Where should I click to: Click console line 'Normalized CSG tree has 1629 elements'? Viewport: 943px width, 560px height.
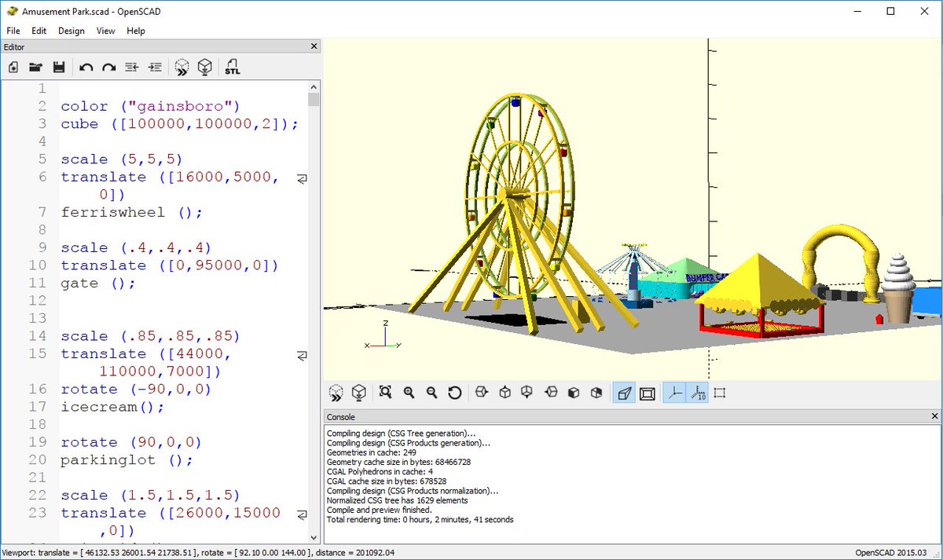pyautogui.click(x=397, y=500)
